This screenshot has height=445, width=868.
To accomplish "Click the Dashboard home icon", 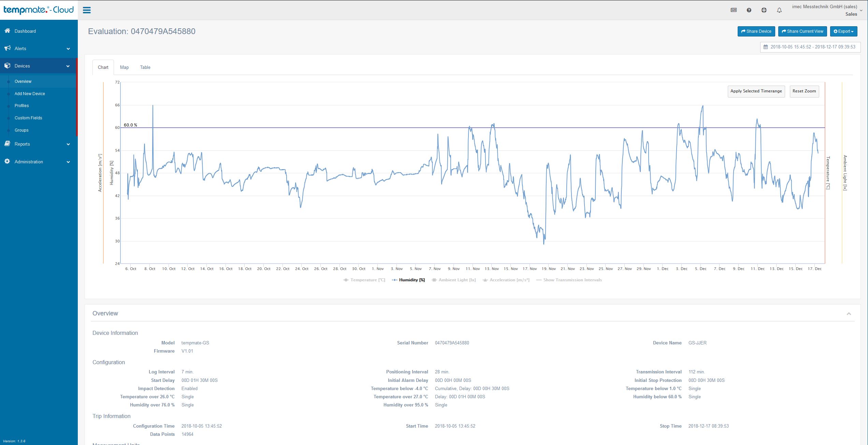I will 7,31.
